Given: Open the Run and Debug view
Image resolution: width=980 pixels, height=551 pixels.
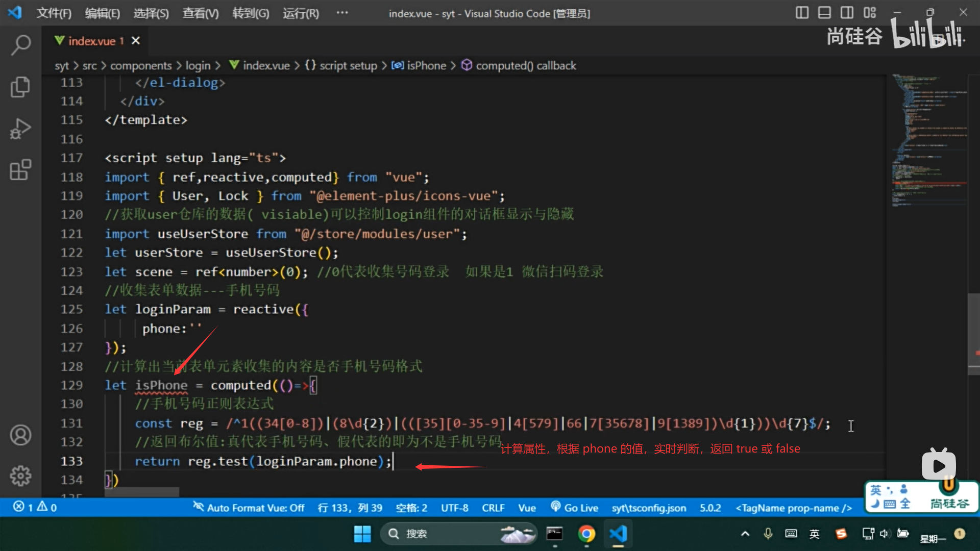Looking at the screenshot, I should (x=20, y=129).
